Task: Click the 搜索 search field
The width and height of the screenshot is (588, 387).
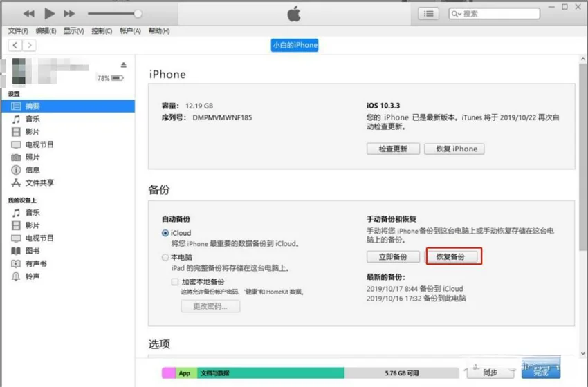Action: coord(498,14)
